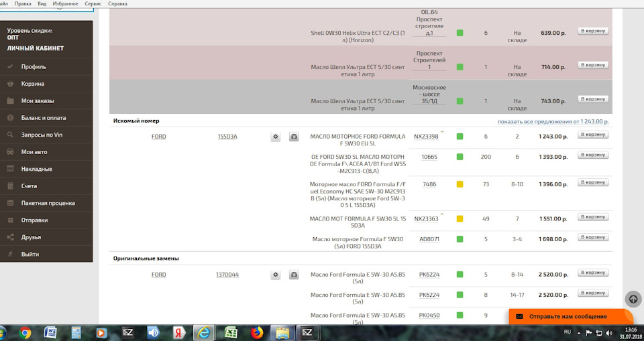
Task: Open the Правка menu
Action: click(x=23, y=4)
